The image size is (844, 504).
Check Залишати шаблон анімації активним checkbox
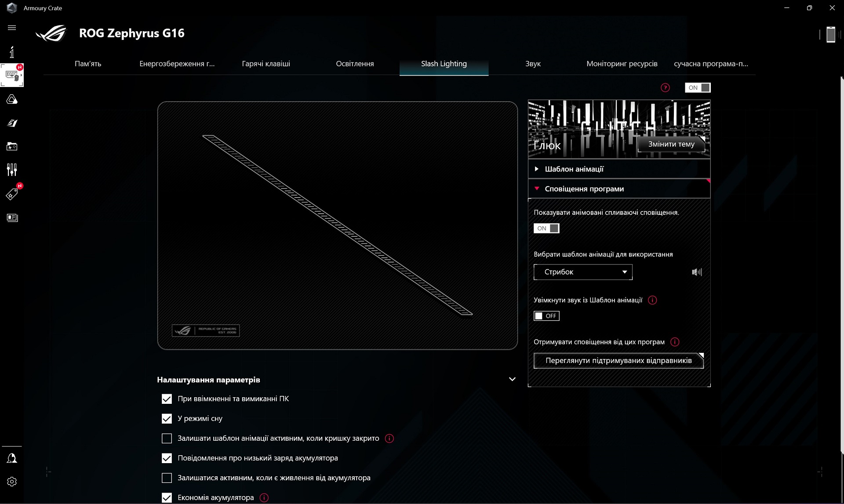tap(167, 439)
